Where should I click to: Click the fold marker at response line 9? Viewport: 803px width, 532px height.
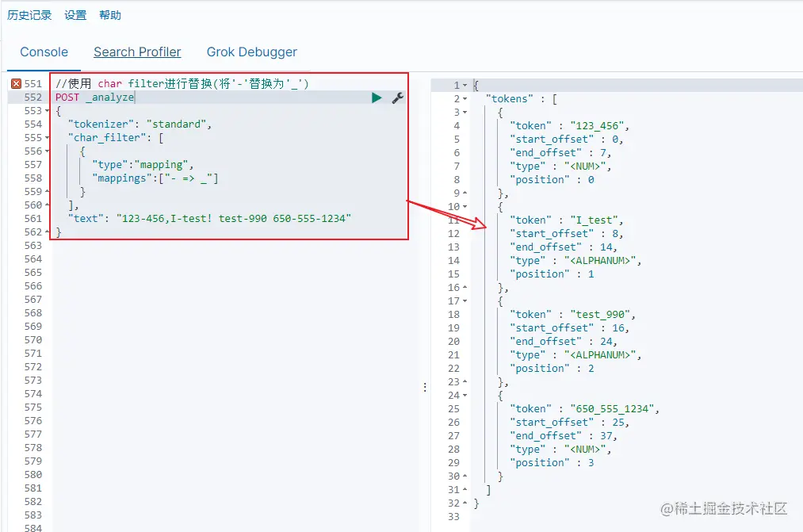tap(465, 193)
